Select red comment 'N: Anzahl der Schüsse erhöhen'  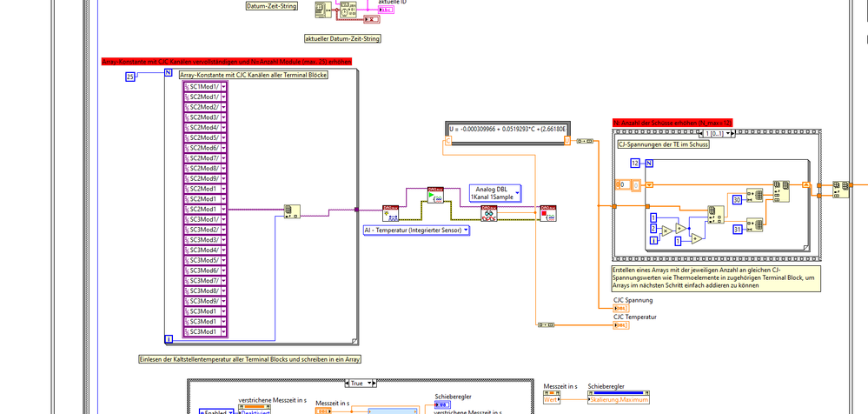point(673,123)
